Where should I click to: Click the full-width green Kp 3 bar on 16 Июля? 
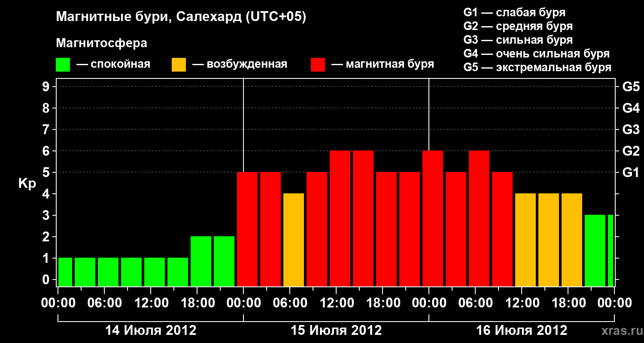tap(595, 250)
